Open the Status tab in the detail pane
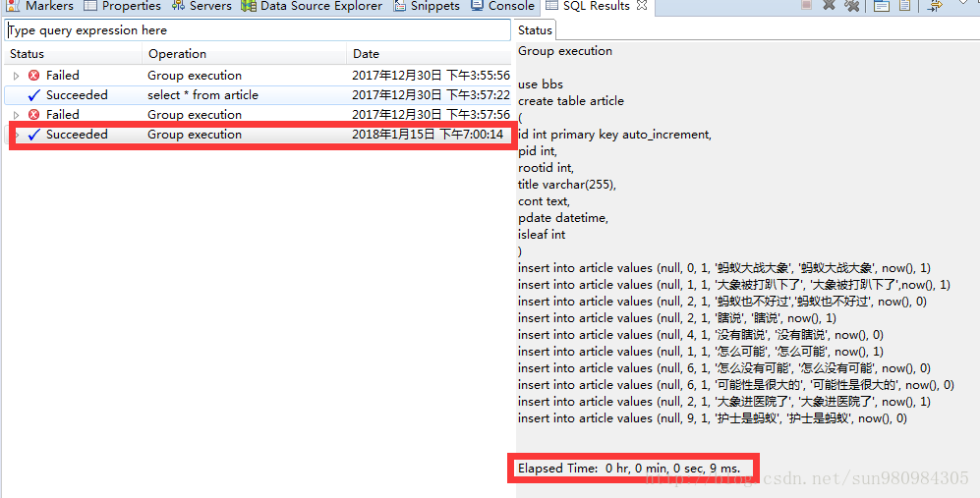Image resolution: width=980 pixels, height=498 pixels. pos(535,30)
